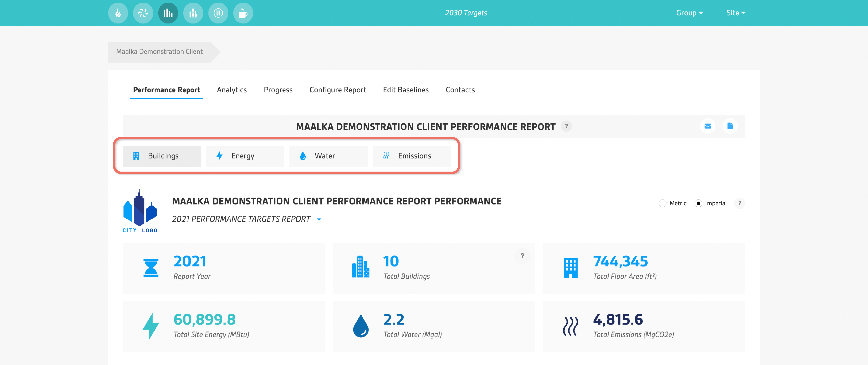Open the Edit Baselines tab

point(406,90)
